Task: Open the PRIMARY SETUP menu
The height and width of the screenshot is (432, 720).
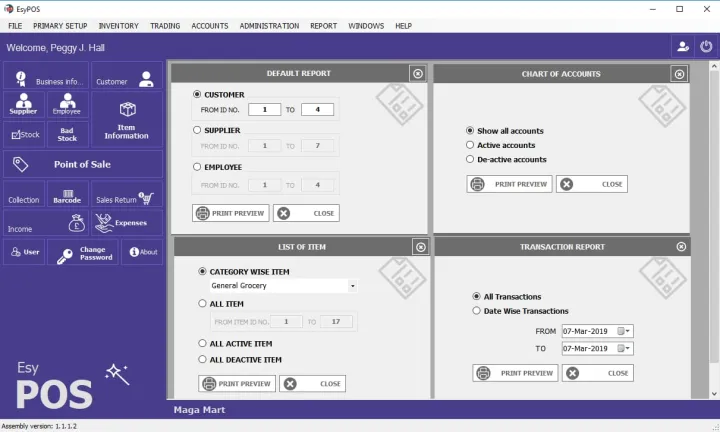Action: click(60, 26)
